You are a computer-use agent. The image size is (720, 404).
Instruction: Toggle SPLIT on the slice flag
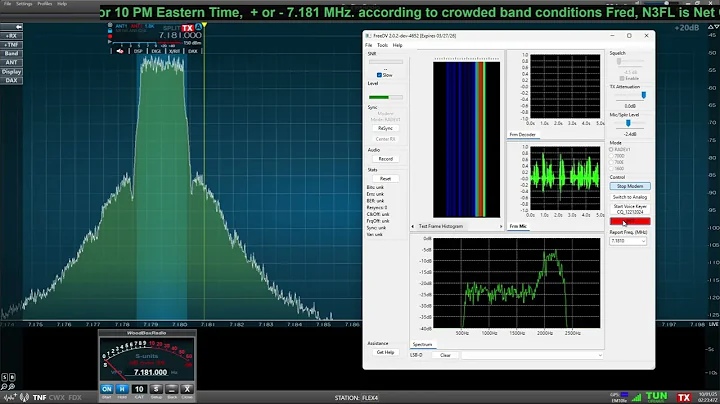click(172, 28)
